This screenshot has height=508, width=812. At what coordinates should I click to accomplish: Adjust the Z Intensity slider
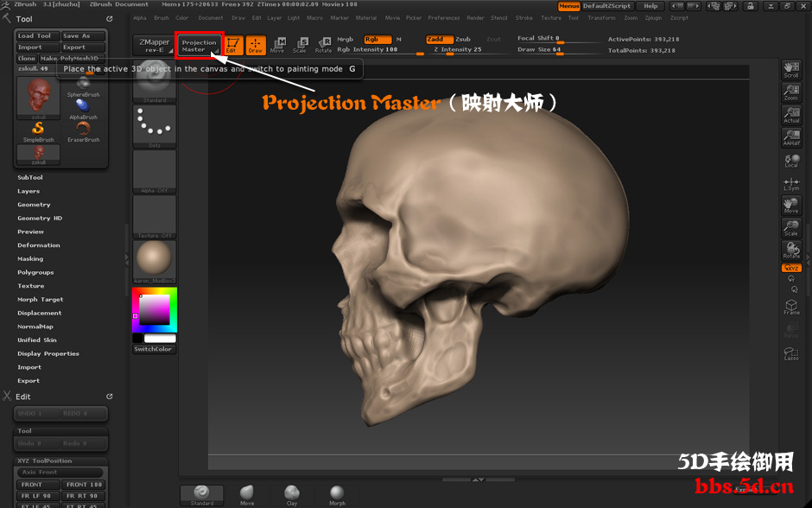458,50
